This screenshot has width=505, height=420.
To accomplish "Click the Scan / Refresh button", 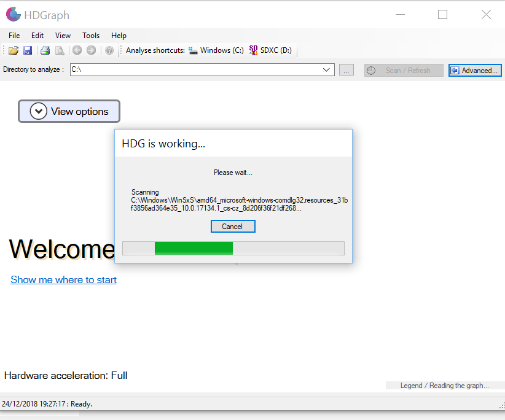I will click(404, 71).
